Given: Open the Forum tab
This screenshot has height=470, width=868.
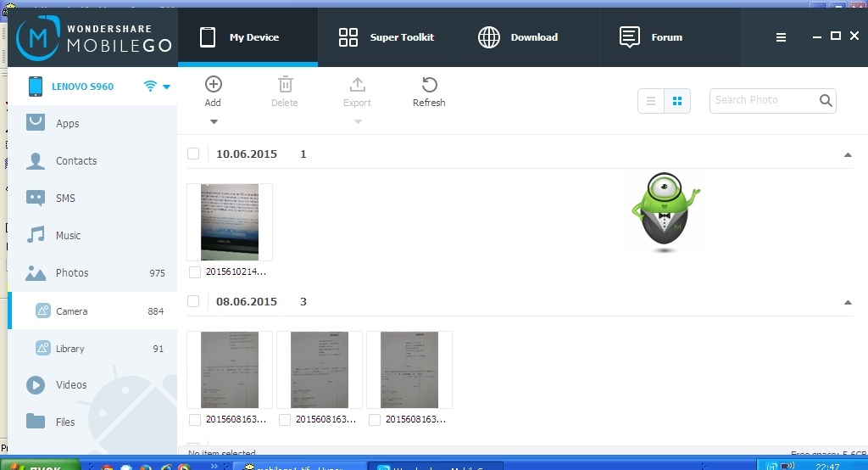Looking at the screenshot, I should [670, 37].
